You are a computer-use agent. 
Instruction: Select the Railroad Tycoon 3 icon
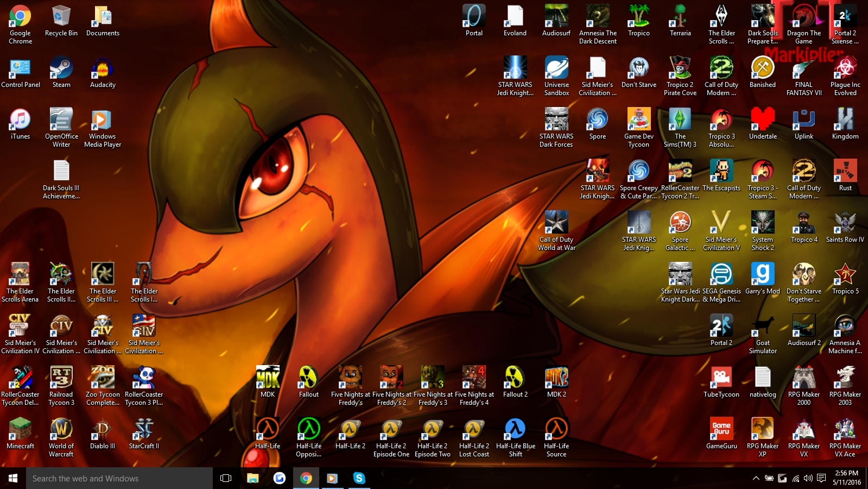61,386
